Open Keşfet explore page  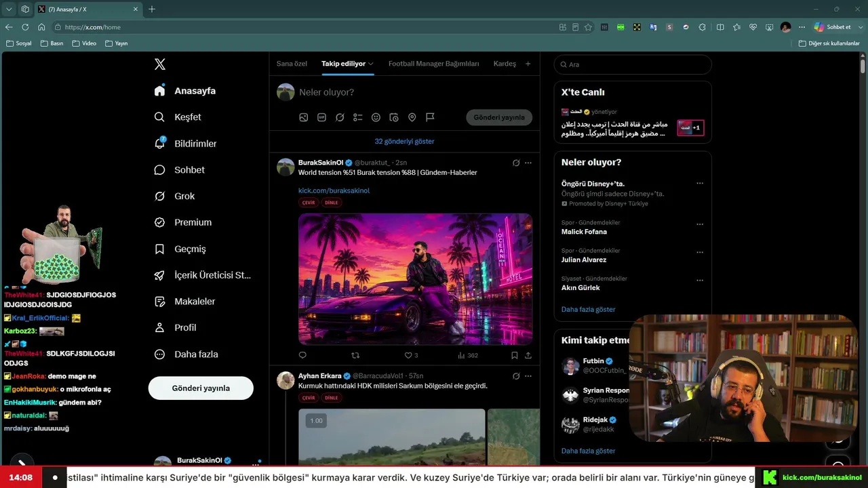click(x=178, y=117)
